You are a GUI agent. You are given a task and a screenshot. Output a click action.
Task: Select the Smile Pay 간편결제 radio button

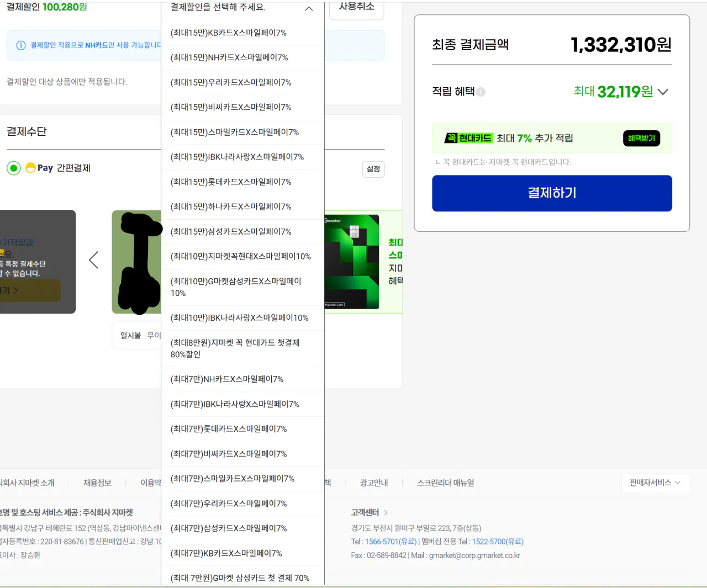coord(14,168)
